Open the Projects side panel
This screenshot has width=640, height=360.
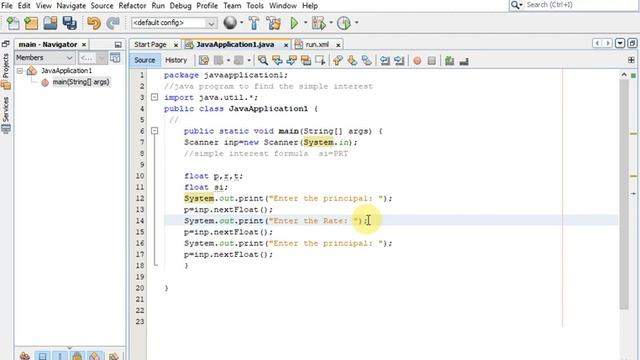[6, 71]
